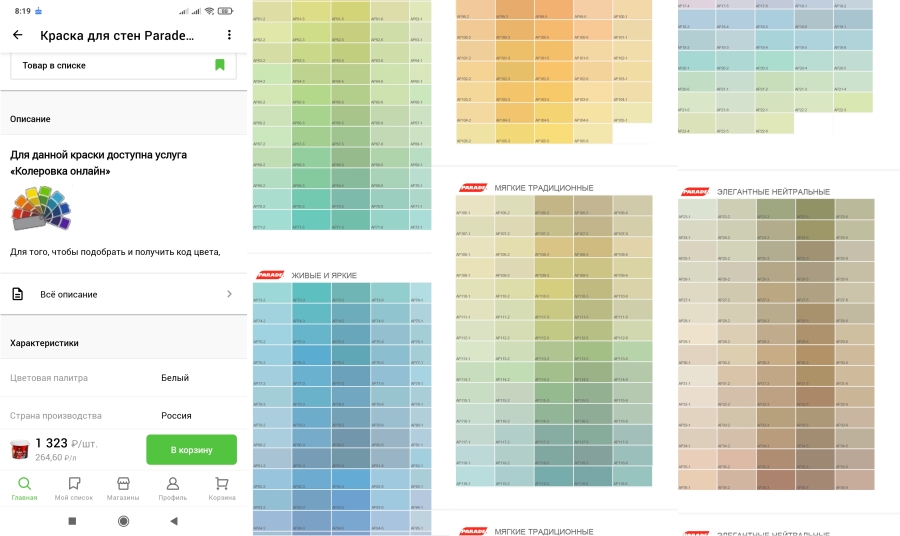
Task: Click the Parade logo beside upper МЯГКИЕ ТРАДИЦИОННЫЕ
Action: (x=473, y=188)
